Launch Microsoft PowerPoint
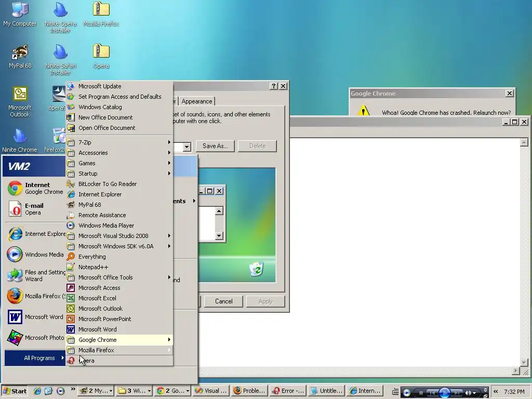Viewport: 532px width, 399px height. [x=119, y=319]
